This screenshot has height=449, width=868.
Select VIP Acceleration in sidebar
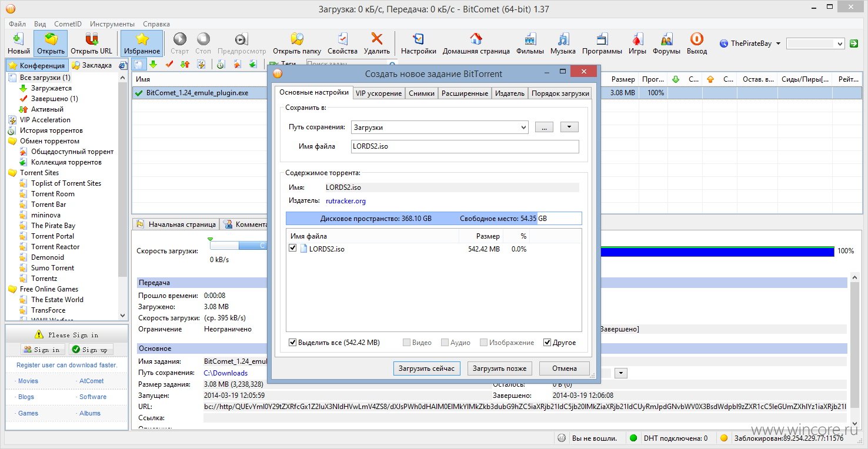[x=45, y=120]
